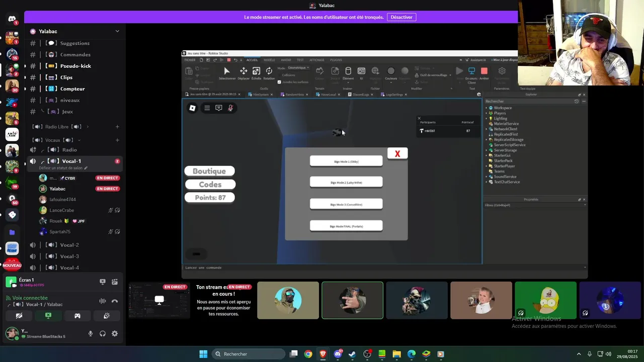This screenshot has height=362, width=644.
Task: Open noise suppression waveform icon
Action: (x=103, y=301)
